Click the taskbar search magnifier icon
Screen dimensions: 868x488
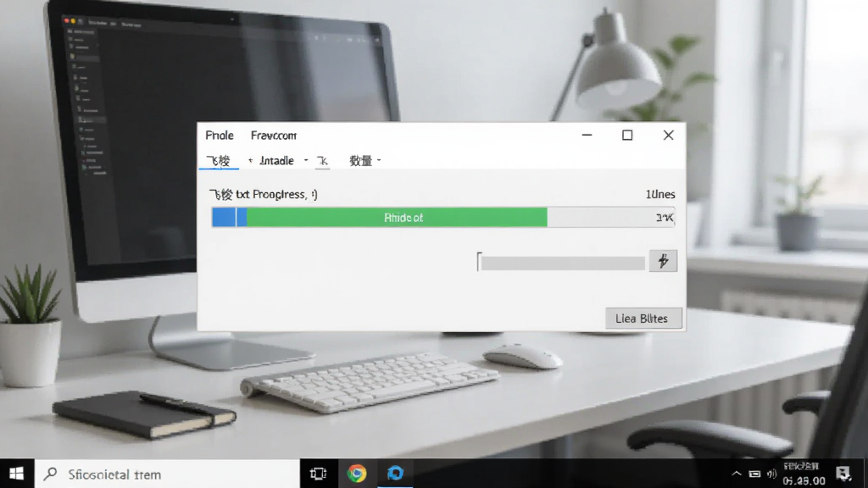coord(50,474)
